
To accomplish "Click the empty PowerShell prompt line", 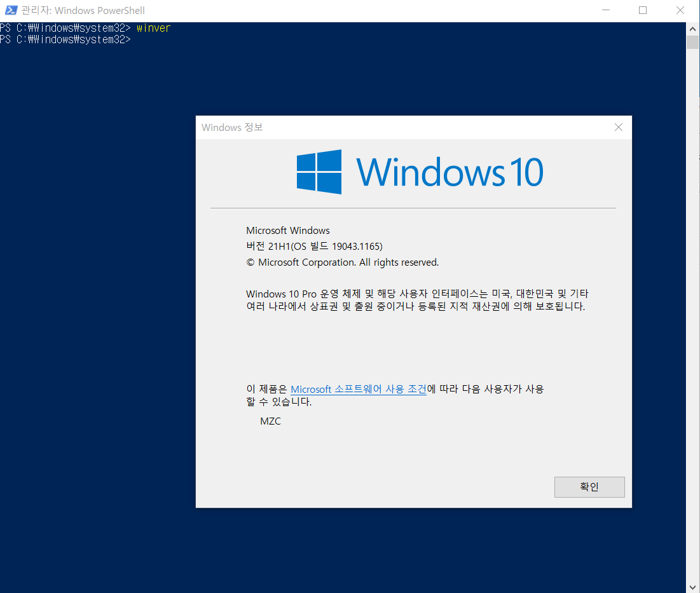I will [x=65, y=39].
